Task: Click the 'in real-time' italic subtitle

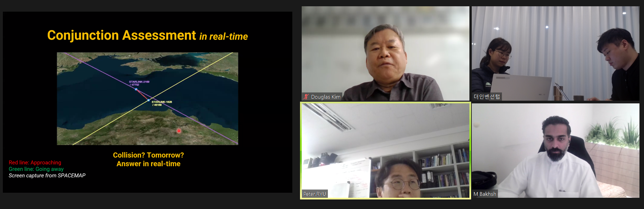Action: click(223, 37)
